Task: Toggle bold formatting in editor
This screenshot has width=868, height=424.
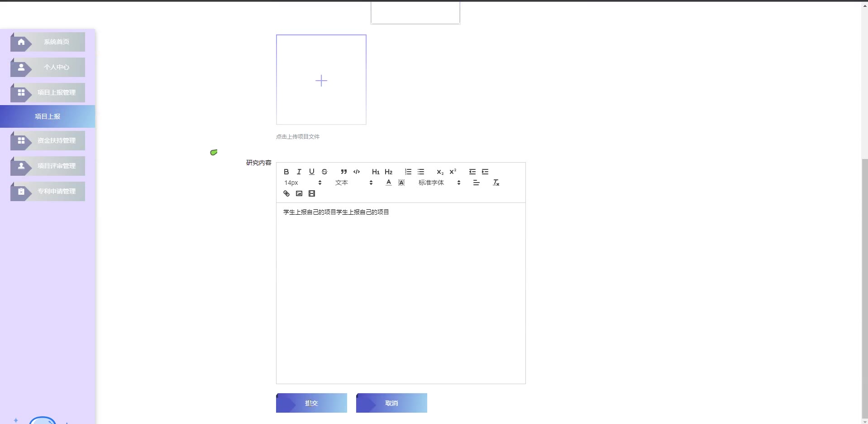Action: pyautogui.click(x=286, y=172)
